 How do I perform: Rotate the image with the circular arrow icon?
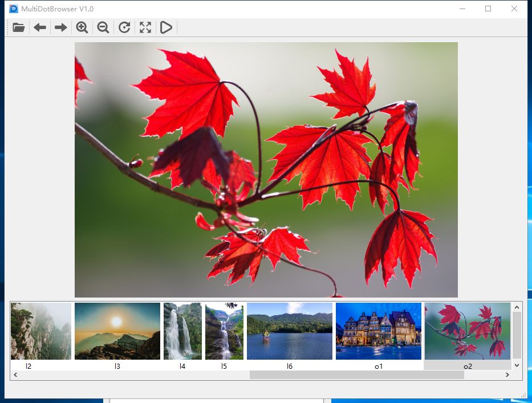[124, 27]
